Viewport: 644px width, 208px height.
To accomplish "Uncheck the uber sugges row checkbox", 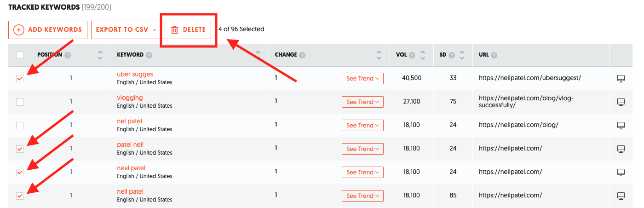I will [20, 79].
